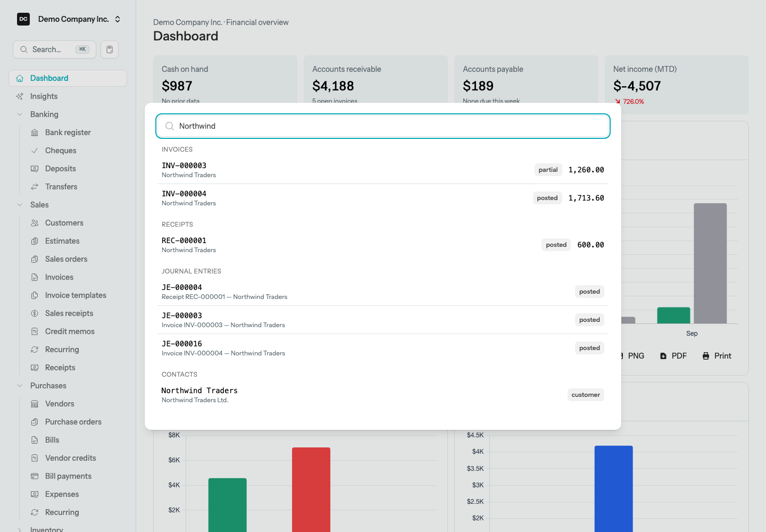The width and height of the screenshot is (766, 532).
Task: Click the tall gray Sep chart bar
Action: click(x=710, y=263)
